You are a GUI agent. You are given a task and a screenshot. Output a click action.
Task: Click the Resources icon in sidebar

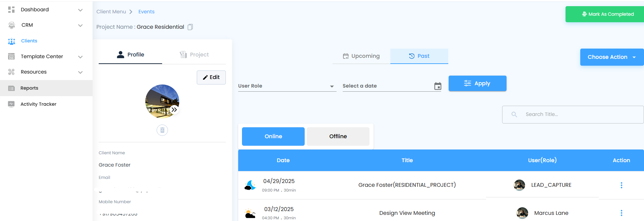tap(11, 72)
